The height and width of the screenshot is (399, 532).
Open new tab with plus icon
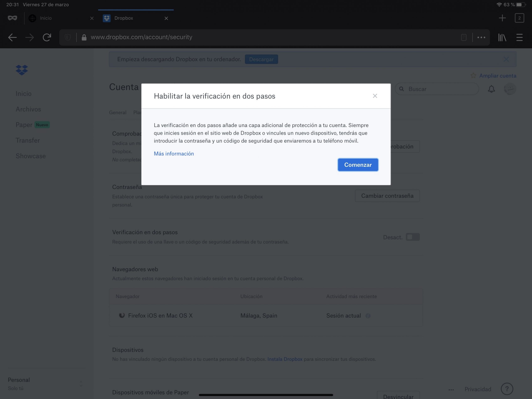502,18
